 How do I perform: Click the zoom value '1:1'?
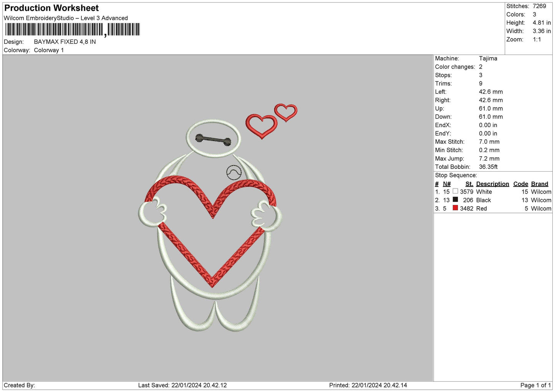coord(537,40)
